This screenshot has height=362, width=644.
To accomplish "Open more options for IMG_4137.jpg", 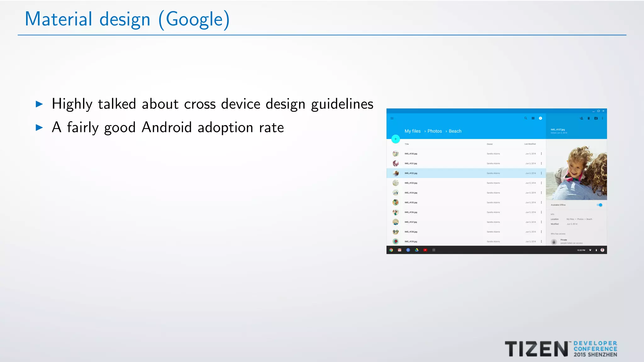I will (541, 222).
